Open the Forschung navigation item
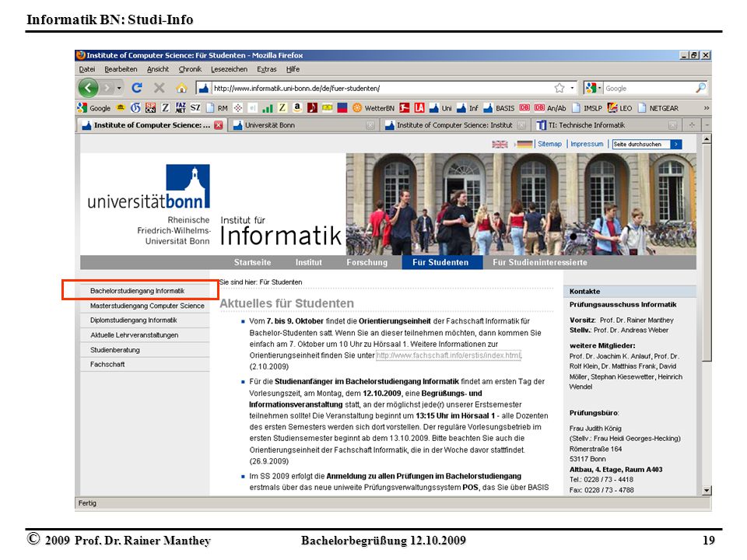 tap(366, 262)
